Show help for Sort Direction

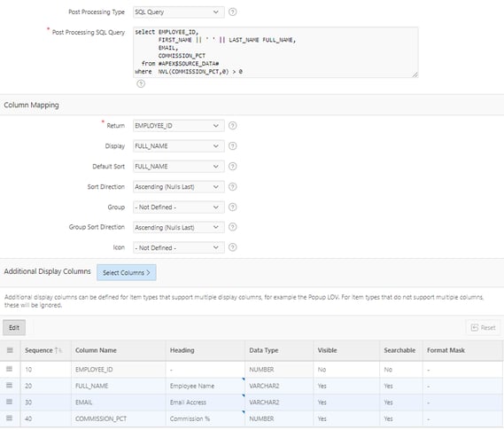[x=232, y=187]
